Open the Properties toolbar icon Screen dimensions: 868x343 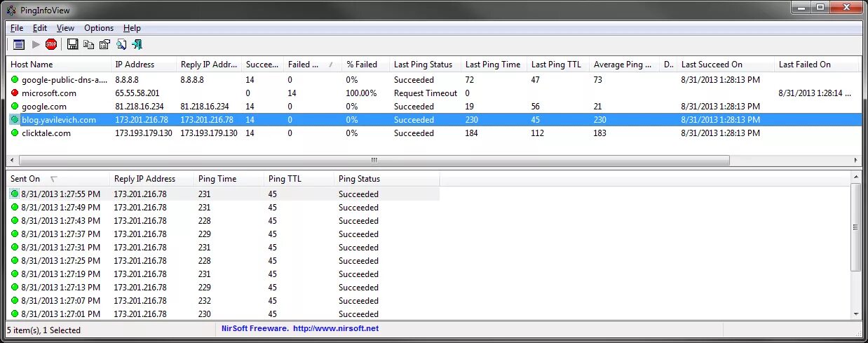click(x=104, y=44)
